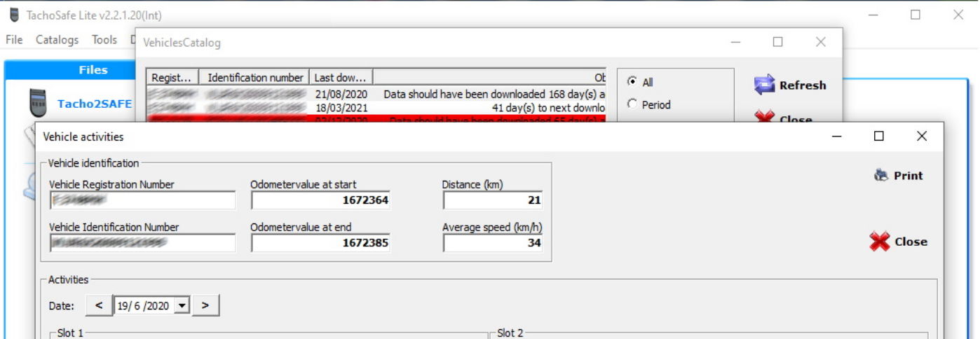The image size is (980, 339).
Task: Click the Average speed field showing 34
Action: tap(493, 243)
